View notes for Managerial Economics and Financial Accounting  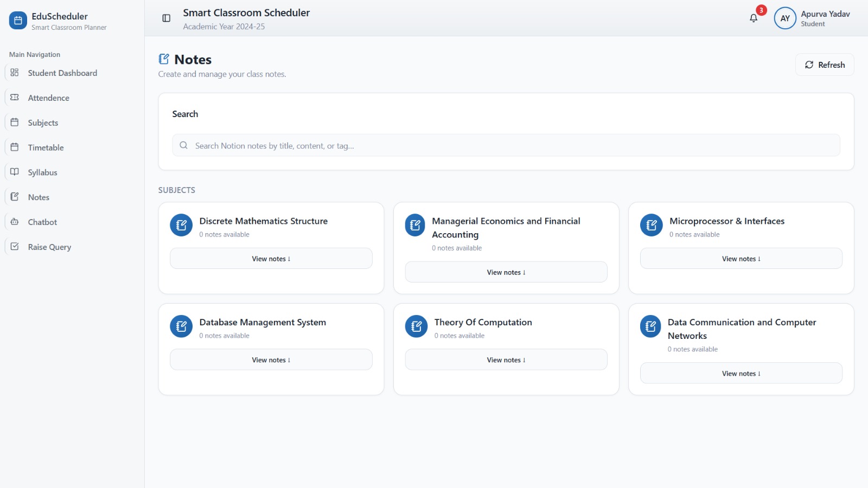pyautogui.click(x=506, y=272)
